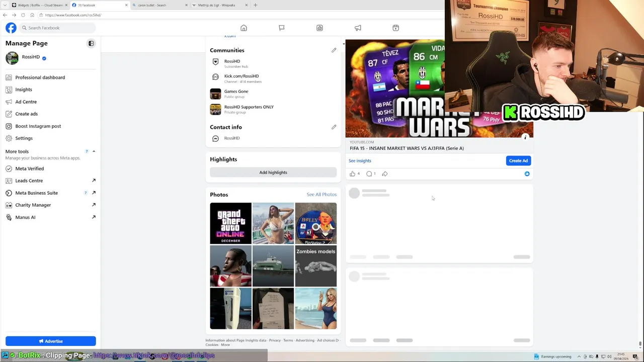The width and height of the screenshot is (644, 362).
Task: Open the planner calendar icon in top bar
Action: [395, 28]
